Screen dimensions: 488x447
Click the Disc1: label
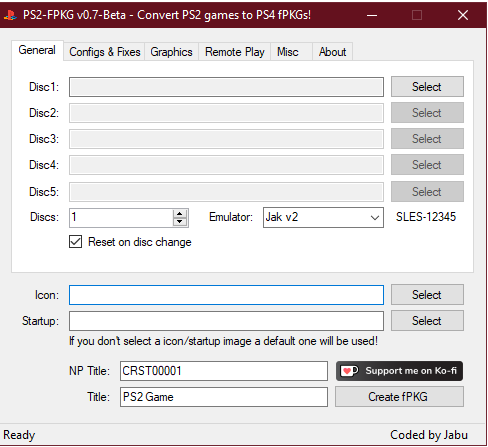44,87
